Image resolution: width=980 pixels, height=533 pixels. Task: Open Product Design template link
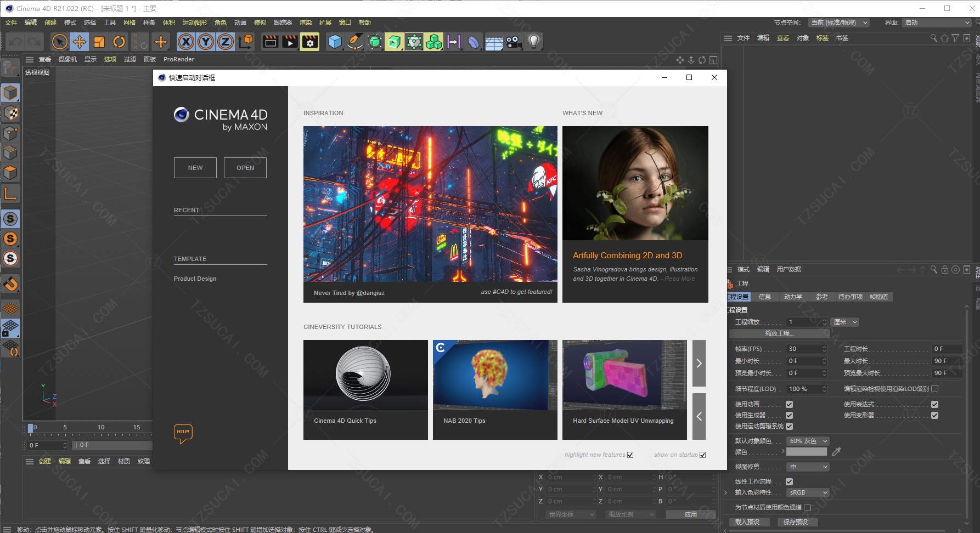195,279
